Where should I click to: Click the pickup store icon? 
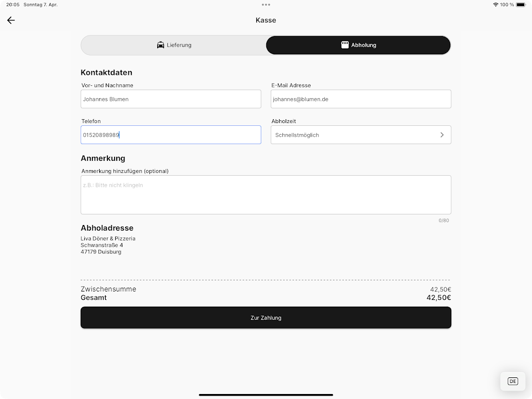point(345,45)
